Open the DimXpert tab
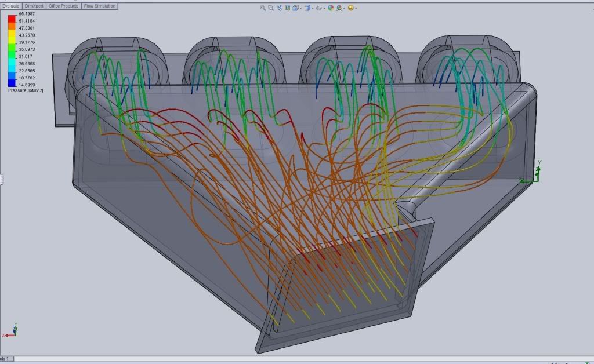 pos(34,6)
